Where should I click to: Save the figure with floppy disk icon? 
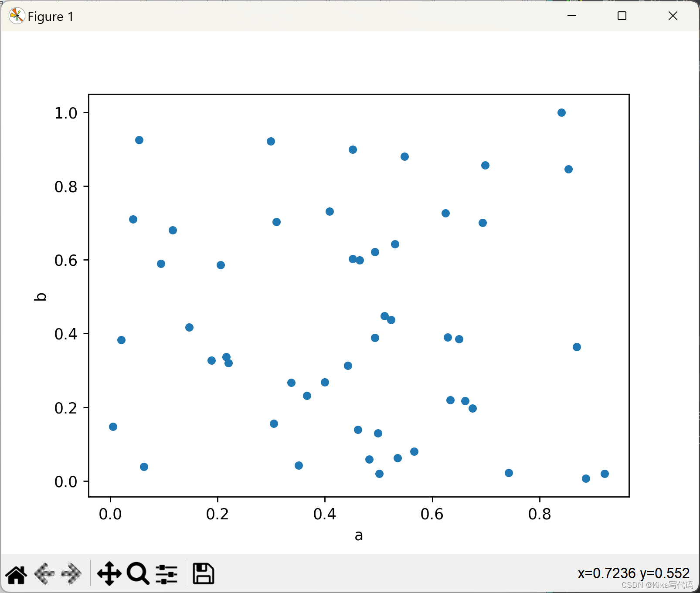pyautogui.click(x=204, y=574)
